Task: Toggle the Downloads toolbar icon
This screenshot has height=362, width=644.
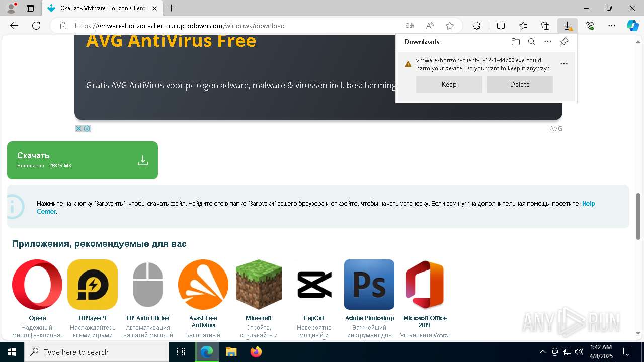Action: 568,26
